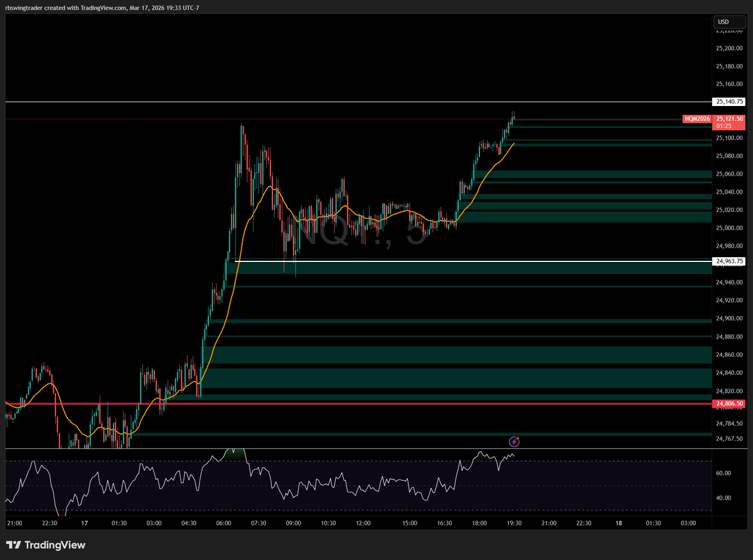
Task: Click 25,200.00 on the price axis
Action: 729,48
